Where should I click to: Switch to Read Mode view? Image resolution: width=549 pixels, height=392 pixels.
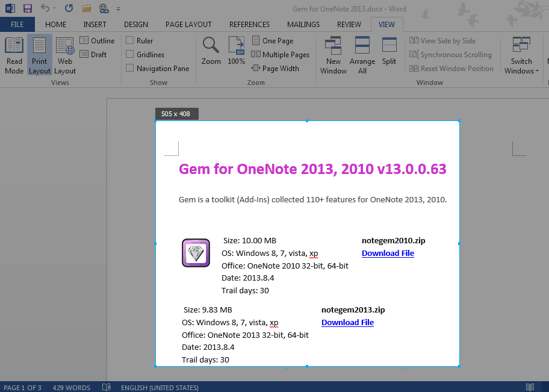click(14, 55)
